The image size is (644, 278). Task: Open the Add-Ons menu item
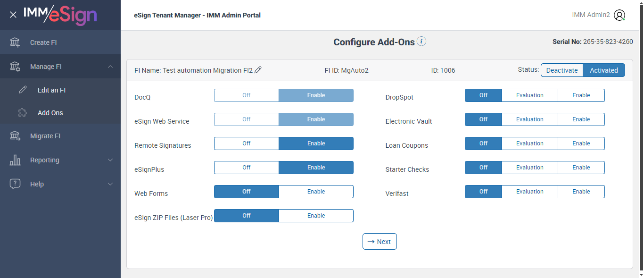pyautogui.click(x=50, y=113)
